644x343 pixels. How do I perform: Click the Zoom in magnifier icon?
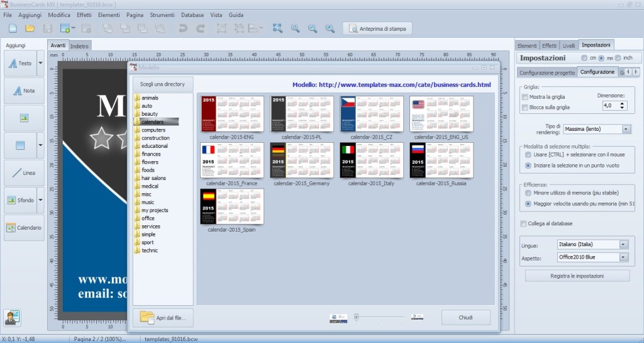pyautogui.click(x=330, y=28)
